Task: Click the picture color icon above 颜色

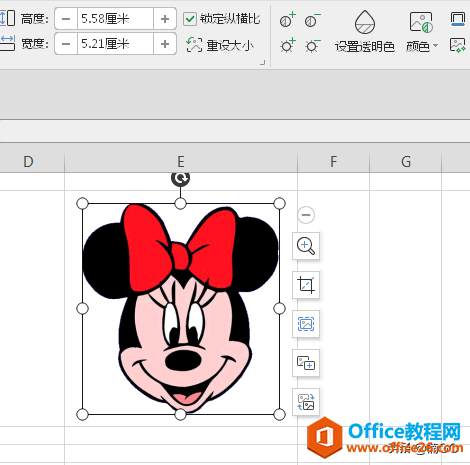Action: point(421,22)
